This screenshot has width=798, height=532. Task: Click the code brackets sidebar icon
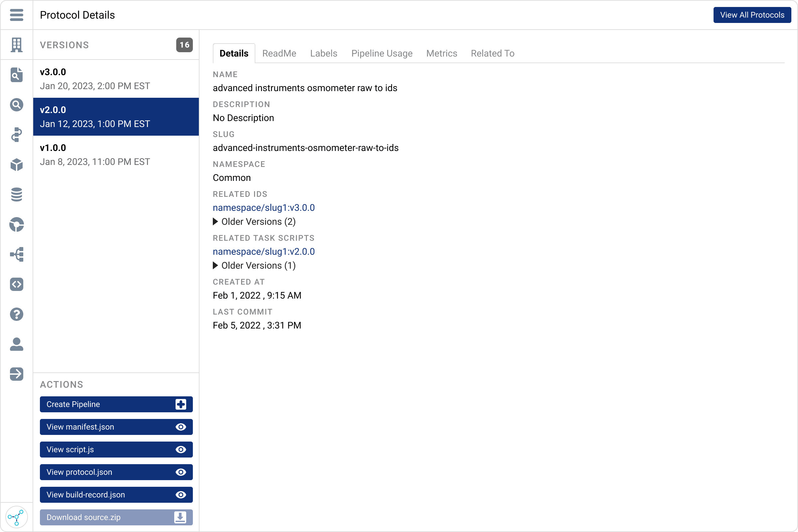point(16,284)
